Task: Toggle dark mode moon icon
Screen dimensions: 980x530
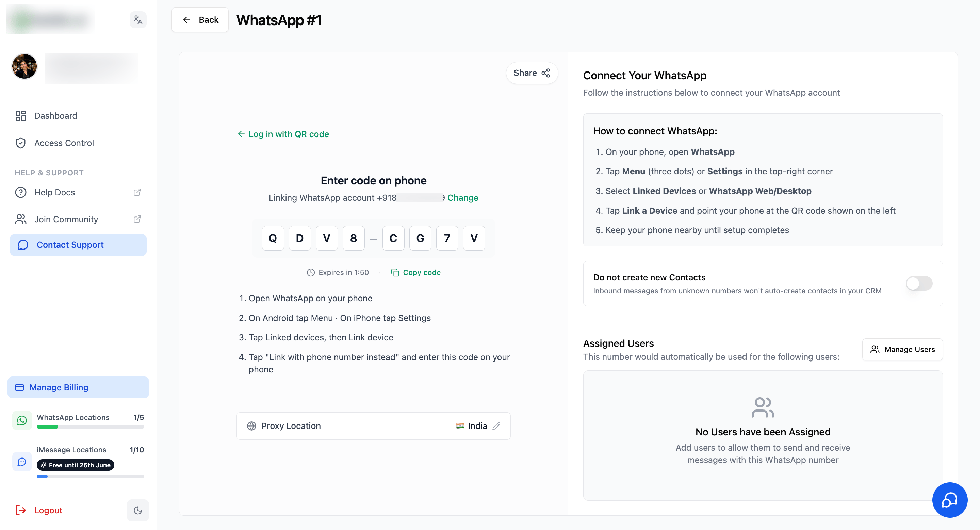Action: pos(138,510)
